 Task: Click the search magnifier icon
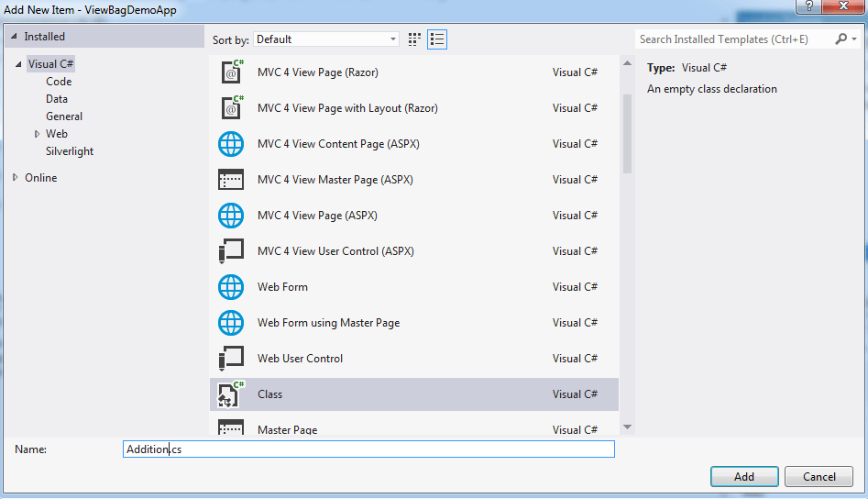tap(841, 39)
